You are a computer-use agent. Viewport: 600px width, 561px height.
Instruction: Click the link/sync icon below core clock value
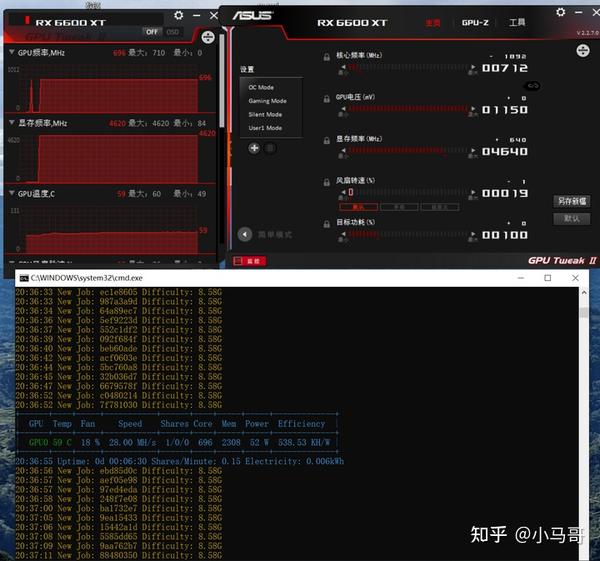click(x=533, y=86)
